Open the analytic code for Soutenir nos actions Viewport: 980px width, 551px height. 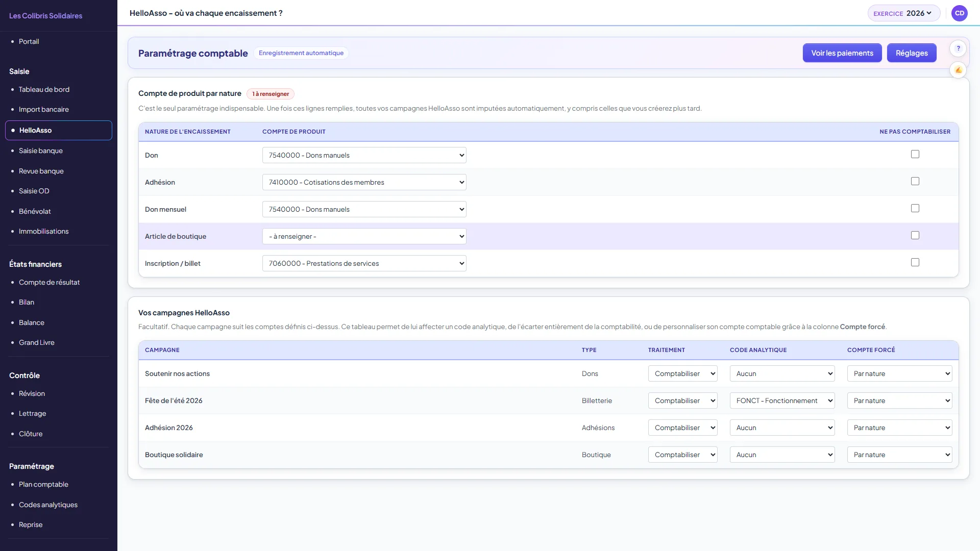[x=782, y=373]
